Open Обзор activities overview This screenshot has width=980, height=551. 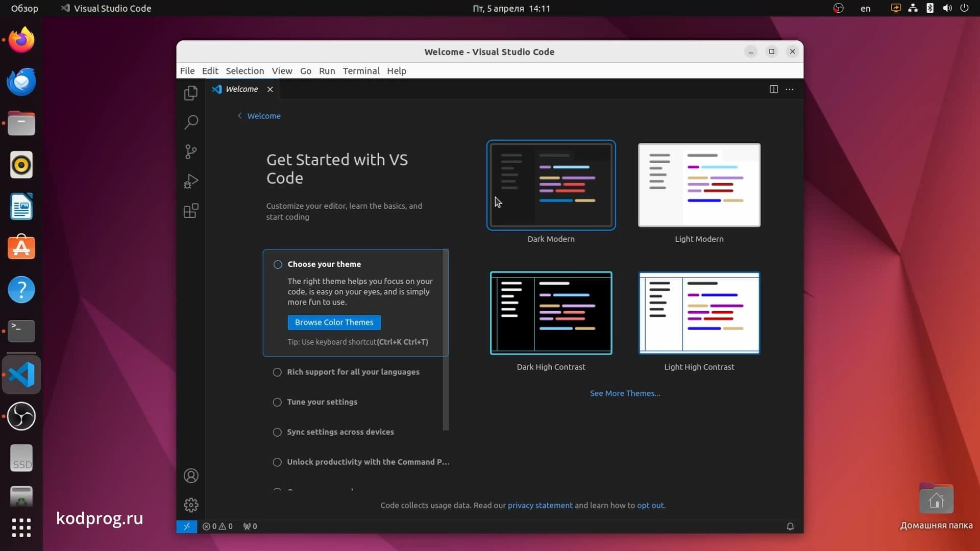24,8
